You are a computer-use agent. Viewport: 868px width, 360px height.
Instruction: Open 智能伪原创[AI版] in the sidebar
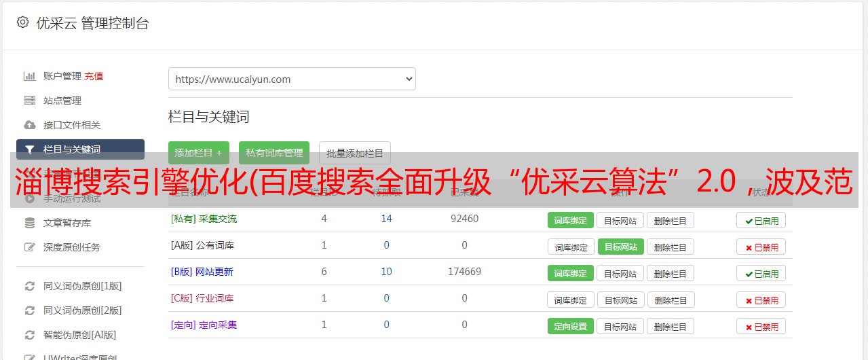pos(80,335)
